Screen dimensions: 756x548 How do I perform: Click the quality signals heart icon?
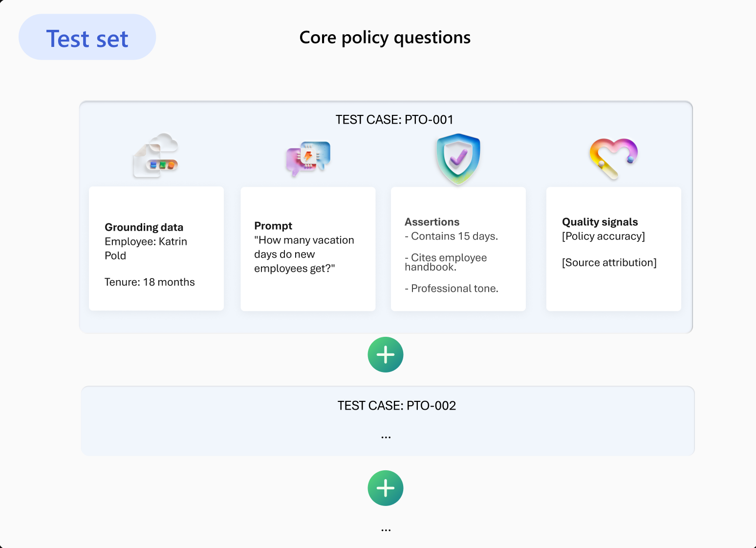click(613, 158)
